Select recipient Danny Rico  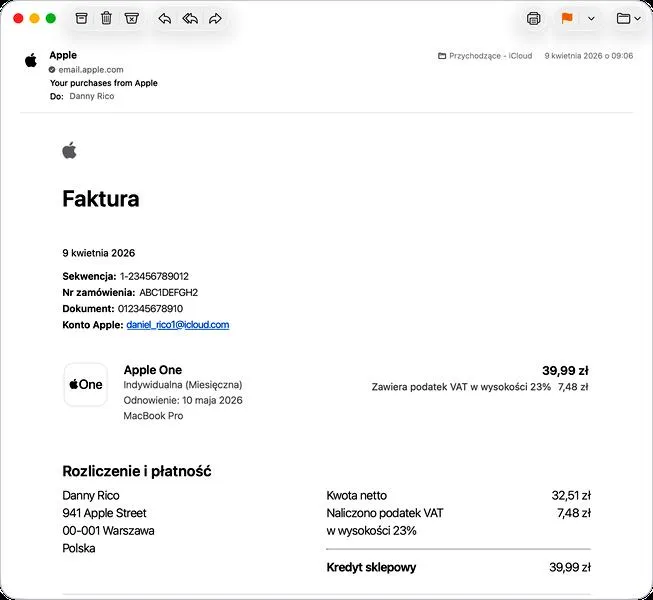tap(92, 96)
